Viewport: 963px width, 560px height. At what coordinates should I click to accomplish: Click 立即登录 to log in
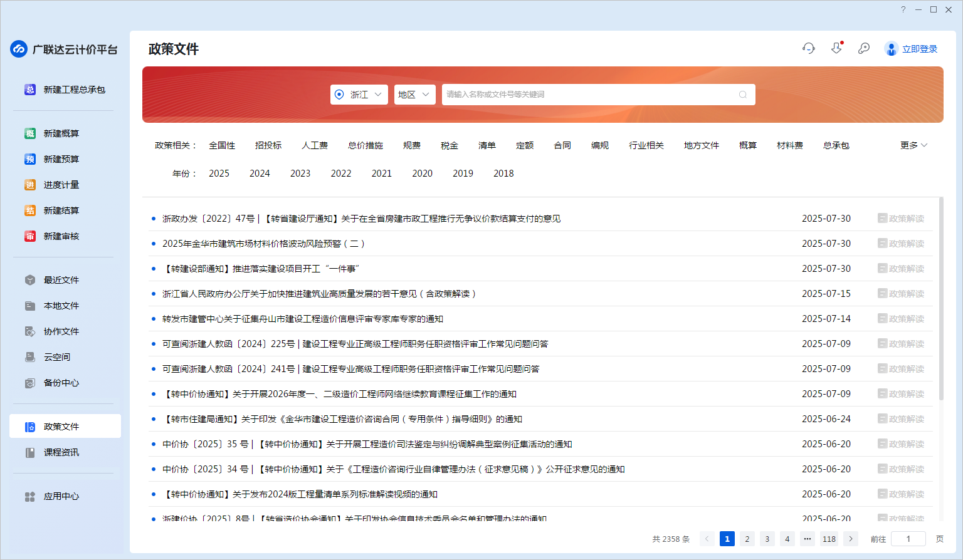(919, 49)
